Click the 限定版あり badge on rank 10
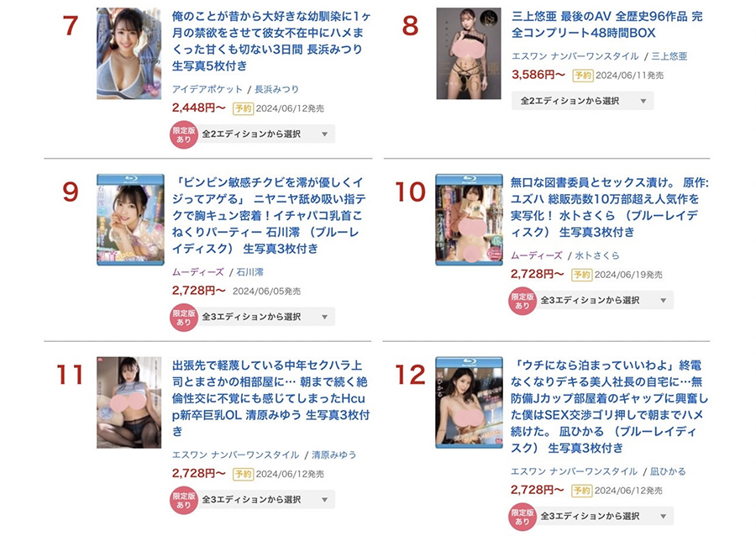756x536 pixels. click(x=522, y=301)
